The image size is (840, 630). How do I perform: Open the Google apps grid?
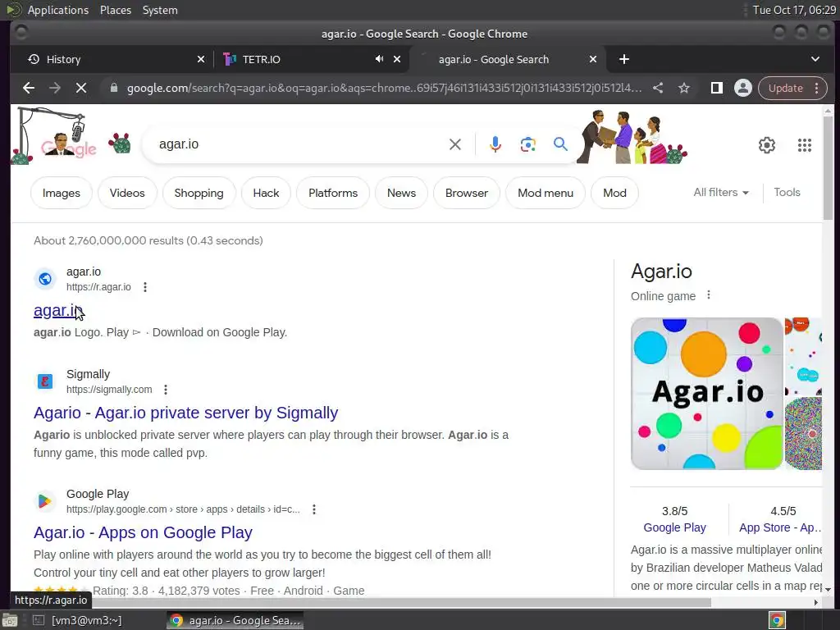coord(804,145)
